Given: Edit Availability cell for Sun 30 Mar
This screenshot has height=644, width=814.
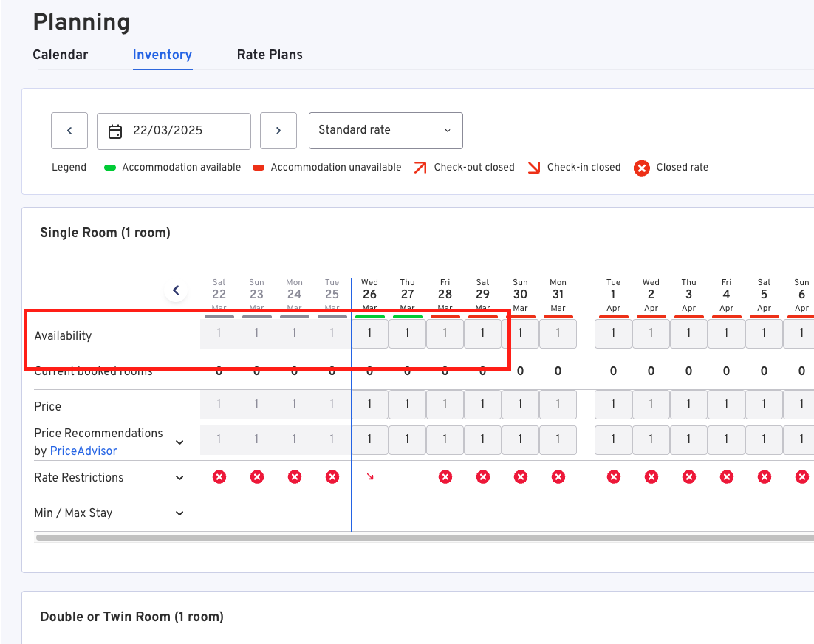Looking at the screenshot, I should pyautogui.click(x=520, y=333).
